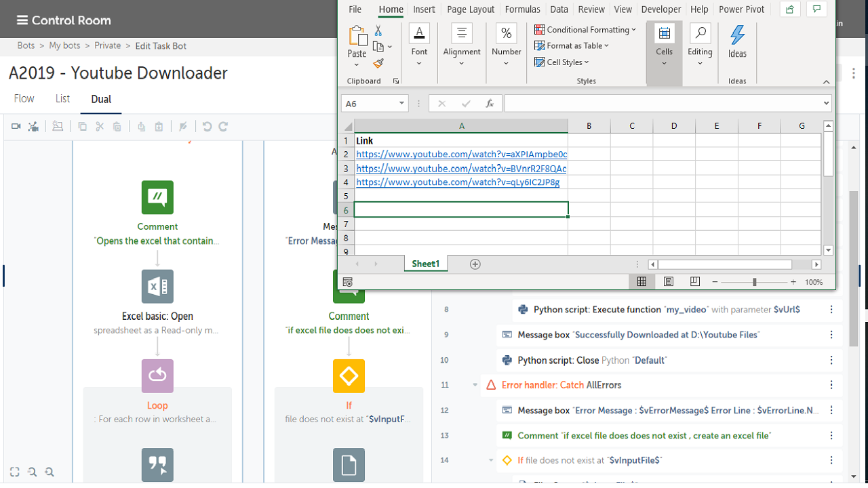868x488 pixels.
Task: Click the Format Painter brush icon
Action: pyautogui.click(x=378, y=64)
